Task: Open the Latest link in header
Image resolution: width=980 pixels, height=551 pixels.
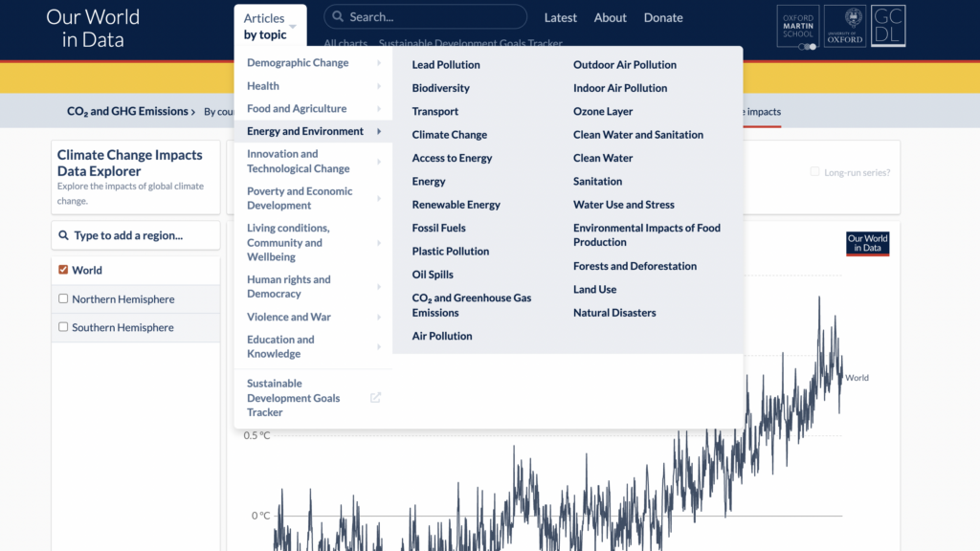Action: [x=561, y=17]
